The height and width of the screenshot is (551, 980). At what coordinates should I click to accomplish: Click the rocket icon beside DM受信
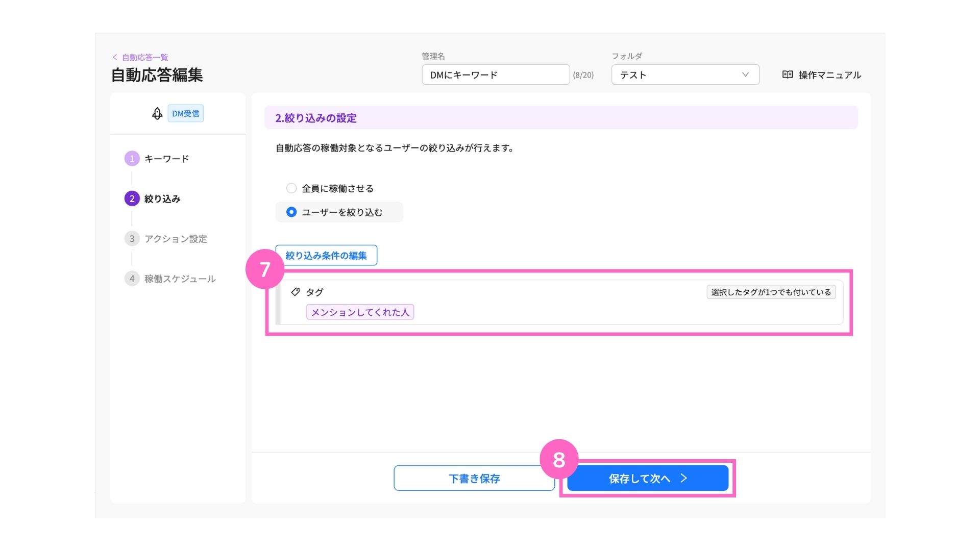[x=157, y=113]
